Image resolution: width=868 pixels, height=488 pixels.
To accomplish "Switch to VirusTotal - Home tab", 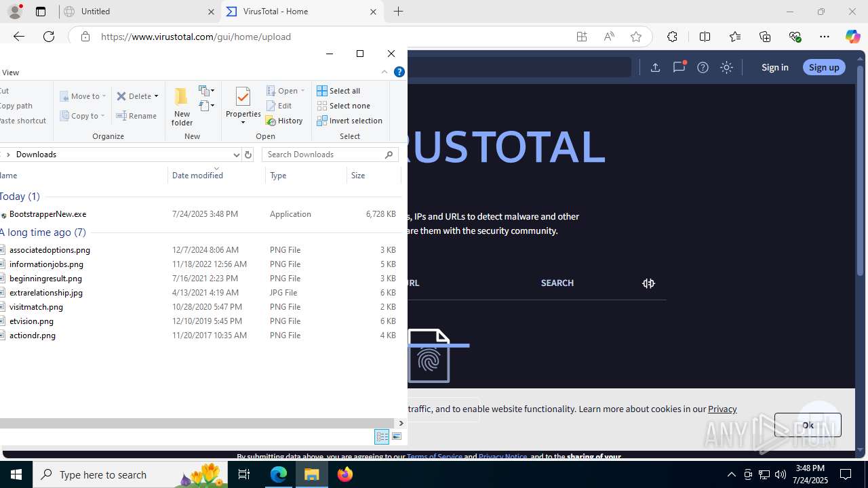I will tap(302, 12).
